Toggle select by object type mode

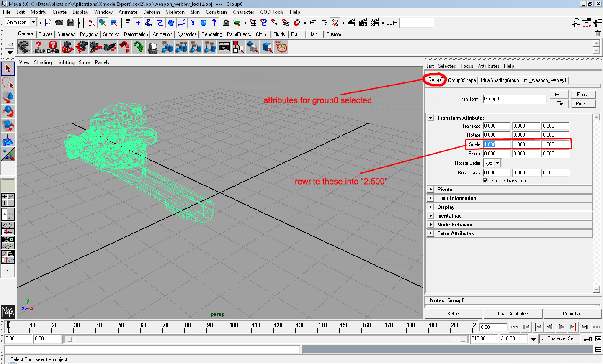[x=103, y=23]
